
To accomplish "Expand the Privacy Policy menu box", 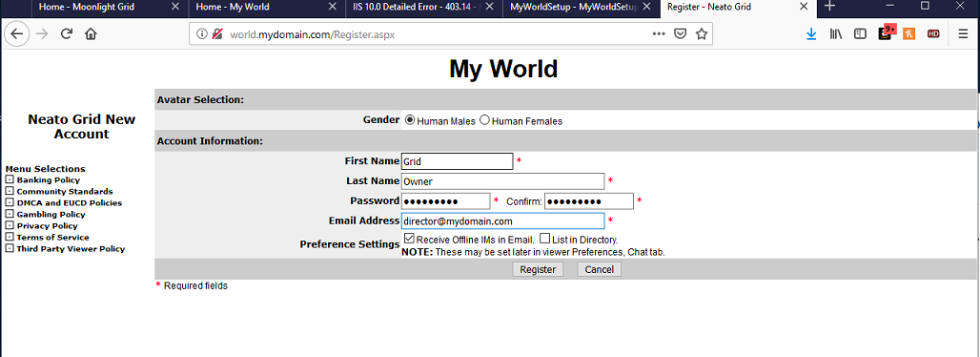I will 10,225.
